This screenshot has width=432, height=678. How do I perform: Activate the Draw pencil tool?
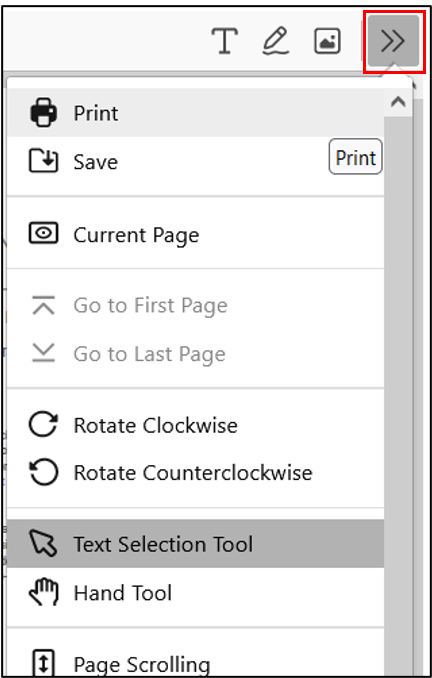(276, 41)
